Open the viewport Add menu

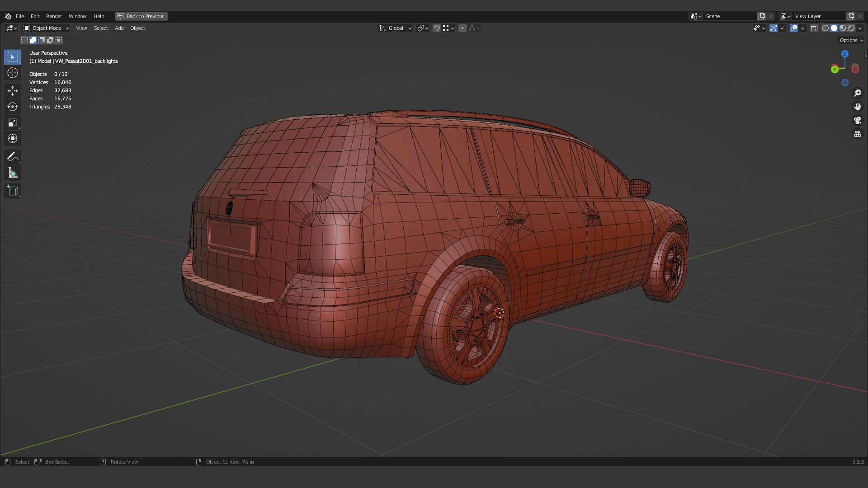pyautogui.click(x=119, y=28)
